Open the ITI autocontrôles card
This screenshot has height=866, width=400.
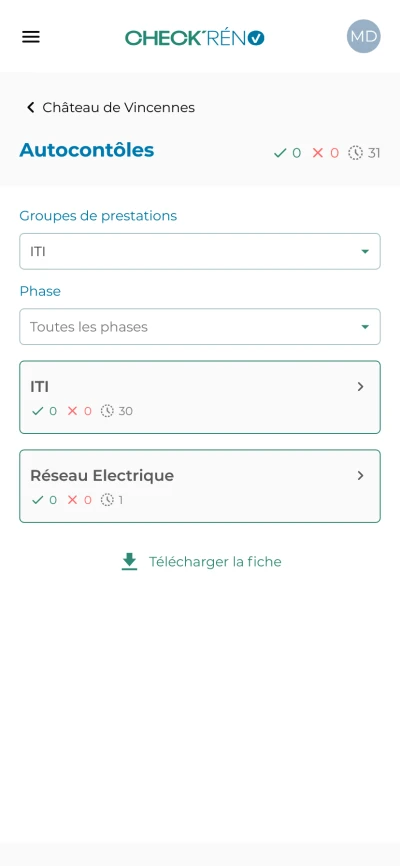[x=200, y=397]
